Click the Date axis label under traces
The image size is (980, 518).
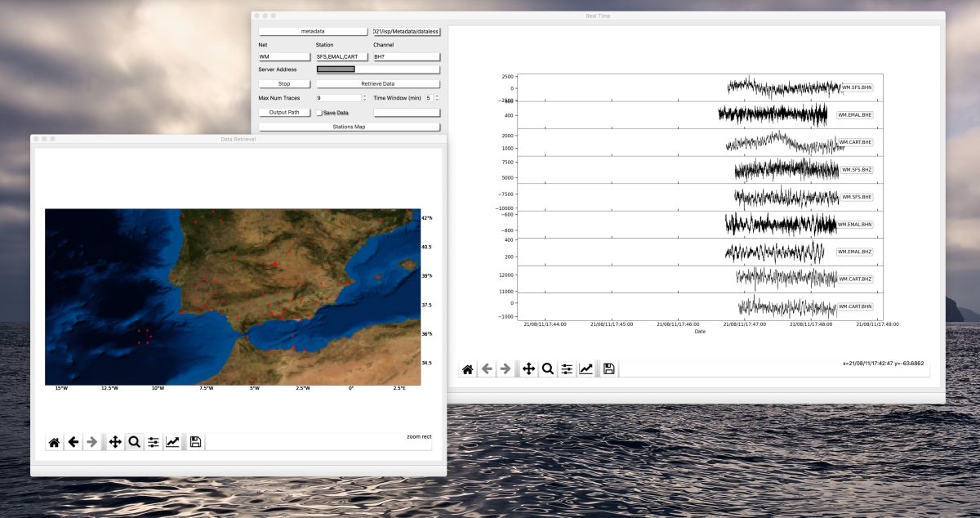pyautogui.click(x=700, y=332)
